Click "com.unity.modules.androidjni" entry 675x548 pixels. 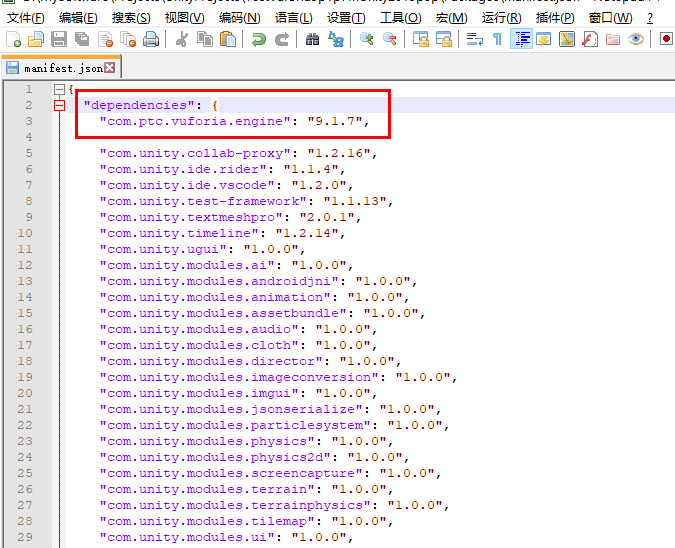(219, 281)
